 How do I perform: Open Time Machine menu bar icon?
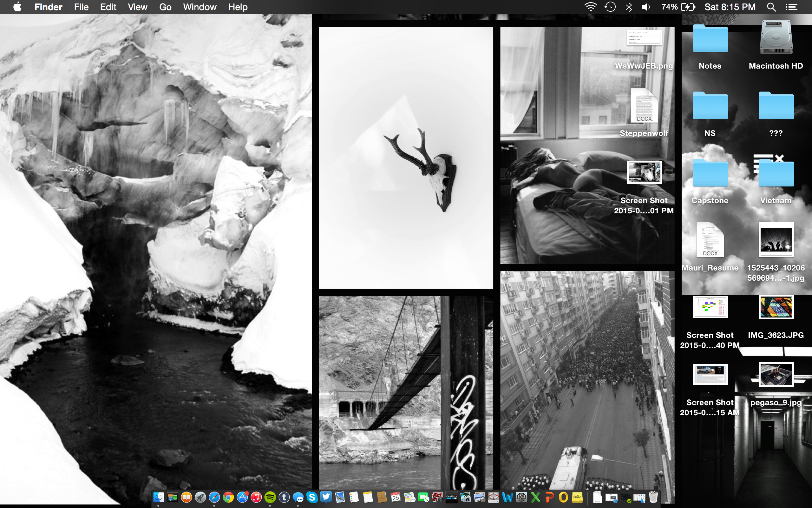610,7
